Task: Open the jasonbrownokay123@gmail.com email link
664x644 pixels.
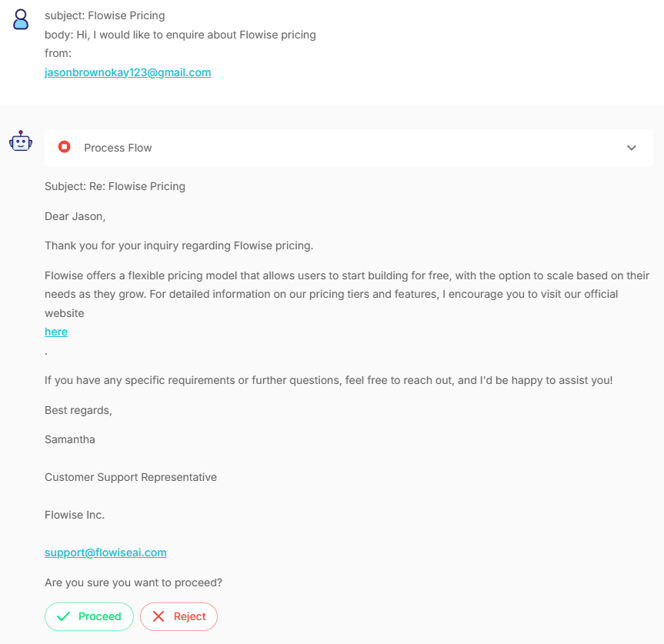Action: pos(128,72)
